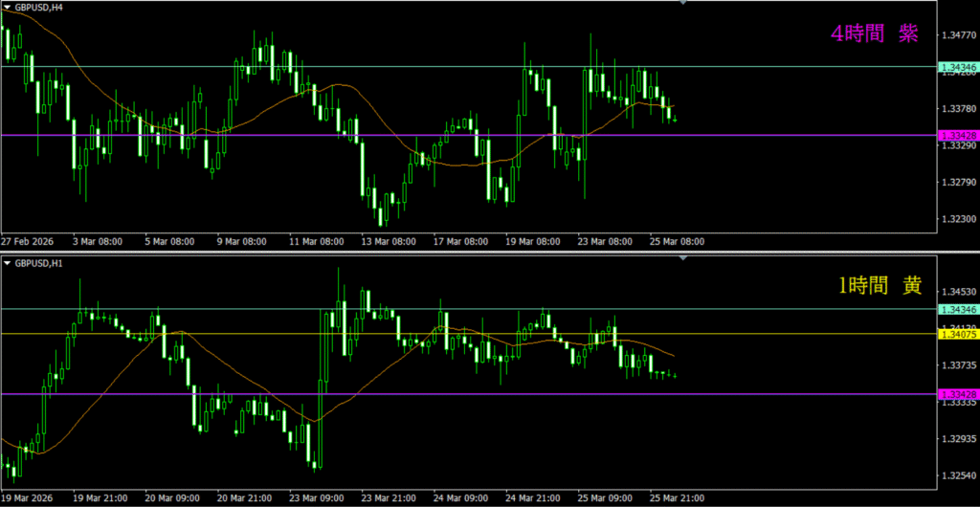The image size is (980, 507).
Task: Click the chart shift marker on H1 chart
Action: 682,258
